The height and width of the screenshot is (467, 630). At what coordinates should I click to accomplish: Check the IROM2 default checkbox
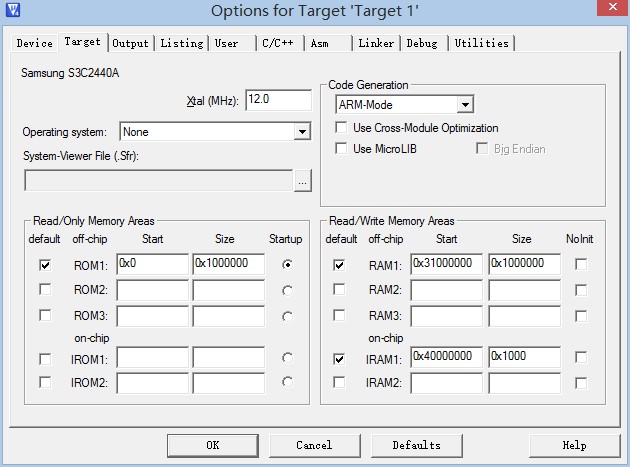pos(45,382)
